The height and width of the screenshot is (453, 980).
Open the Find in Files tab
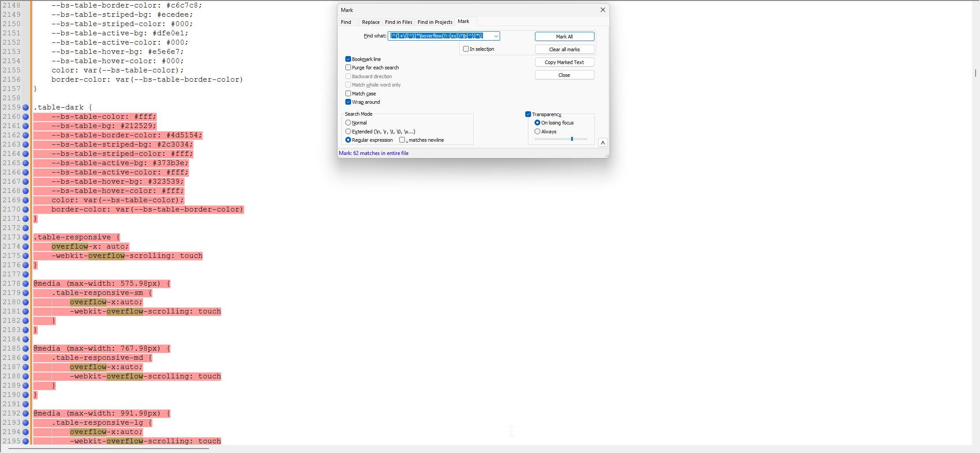[398, 22]
